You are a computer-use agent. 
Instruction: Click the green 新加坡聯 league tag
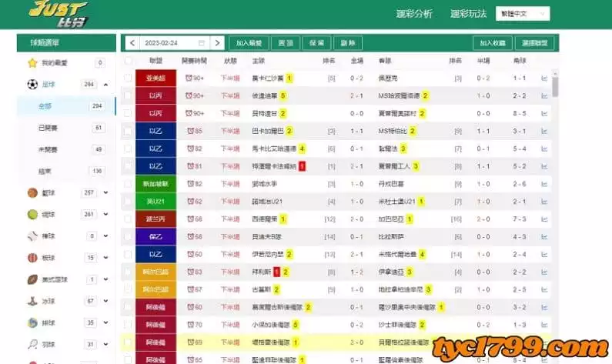pos(156,184)
